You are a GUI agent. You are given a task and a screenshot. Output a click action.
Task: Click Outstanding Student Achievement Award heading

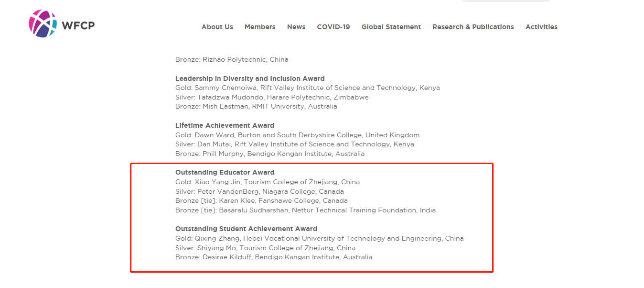coord(246,229)
